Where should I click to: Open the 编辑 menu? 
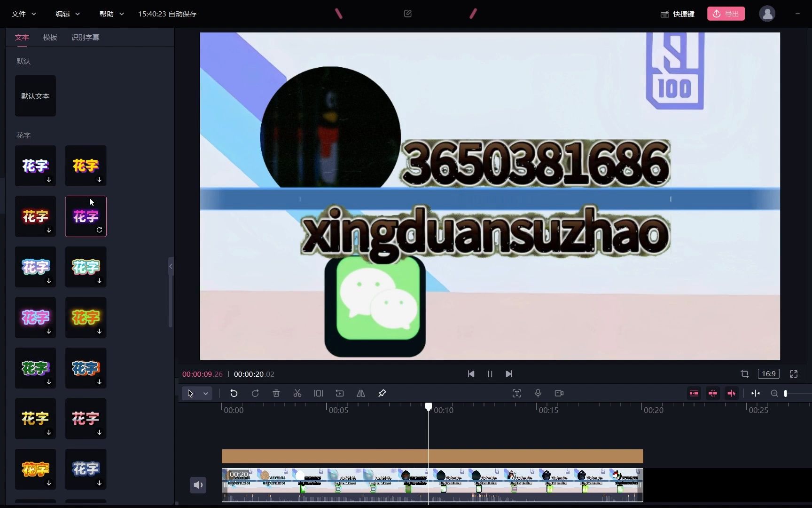pyautogui.click(x=68, y=14)
